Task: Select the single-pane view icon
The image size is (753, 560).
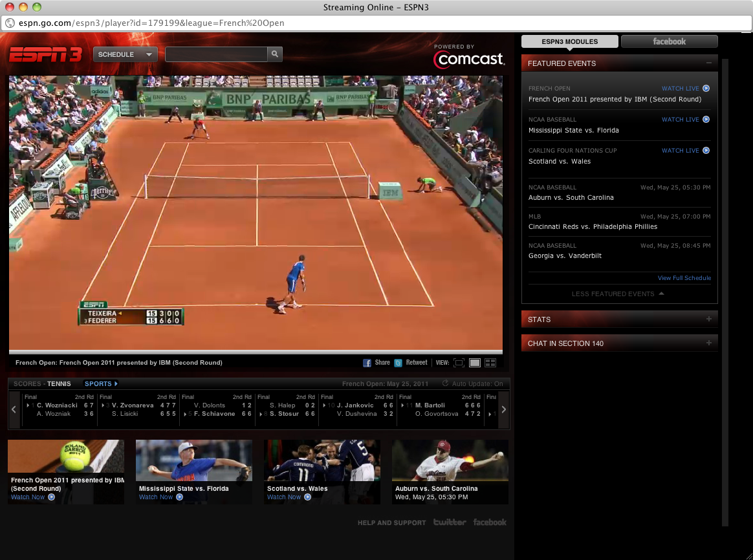Action: [x=474, y=363]
